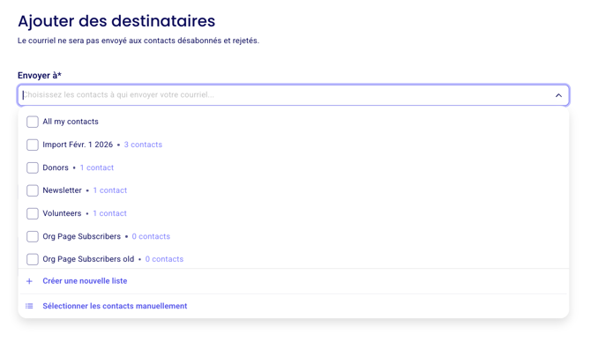Open Sélectionner les contacts manuellement
Viewport: 591px width, 364px height.
[x=115, y=306]
